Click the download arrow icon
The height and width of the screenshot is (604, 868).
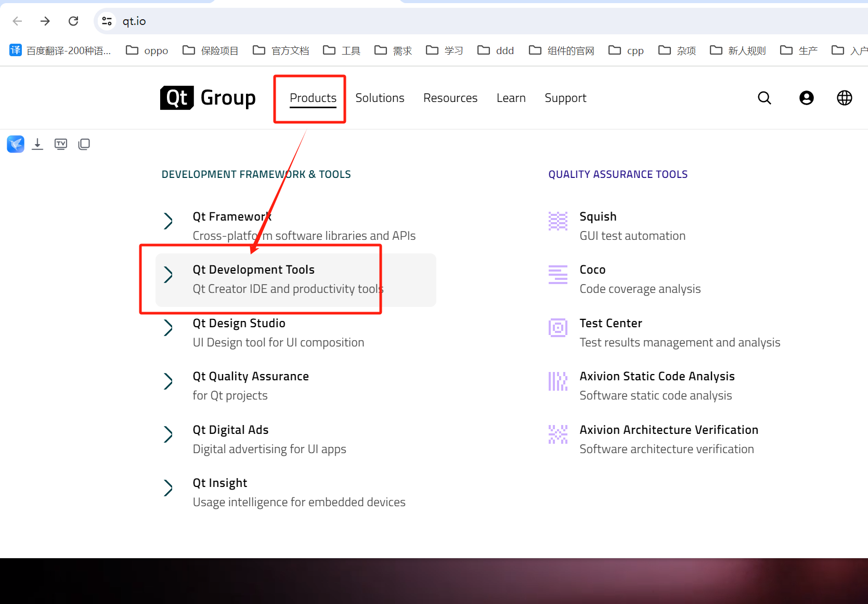(37, 144)
